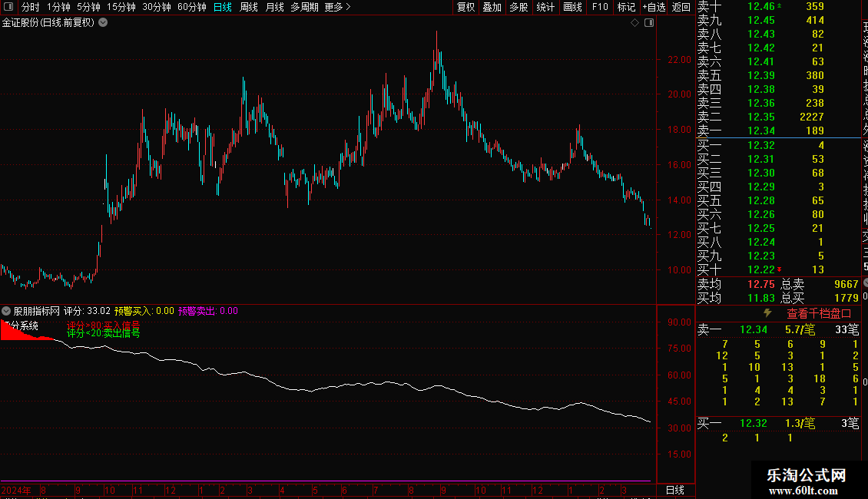Select 买五 row price 12.28

760,200
